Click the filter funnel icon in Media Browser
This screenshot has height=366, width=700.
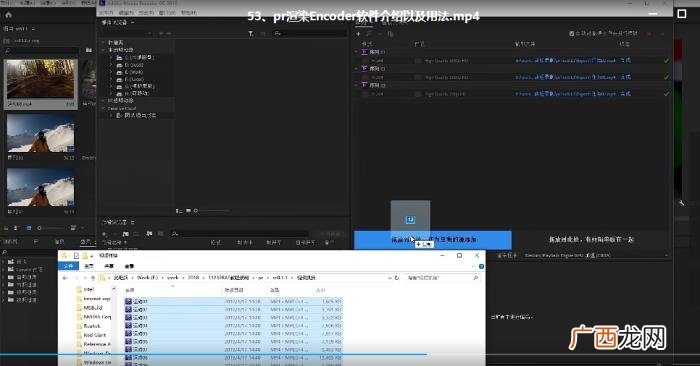pyautogui.click(x=251, y=33)
